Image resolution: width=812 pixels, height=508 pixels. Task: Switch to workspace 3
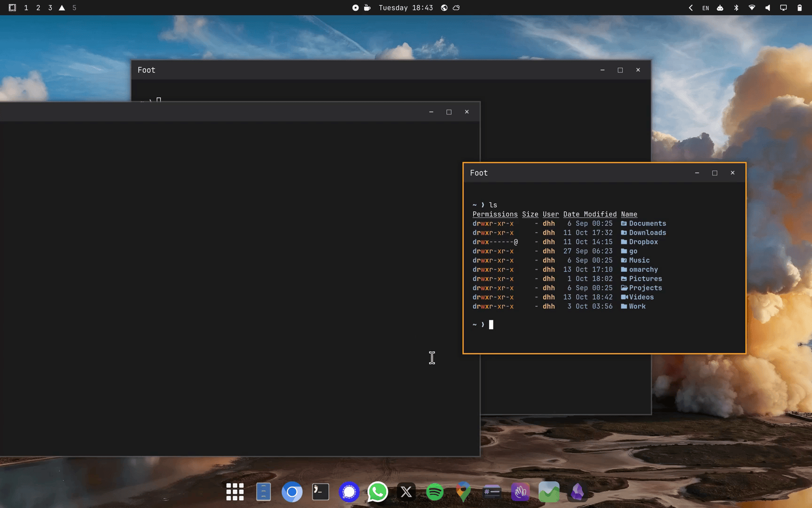coord(50,8)
